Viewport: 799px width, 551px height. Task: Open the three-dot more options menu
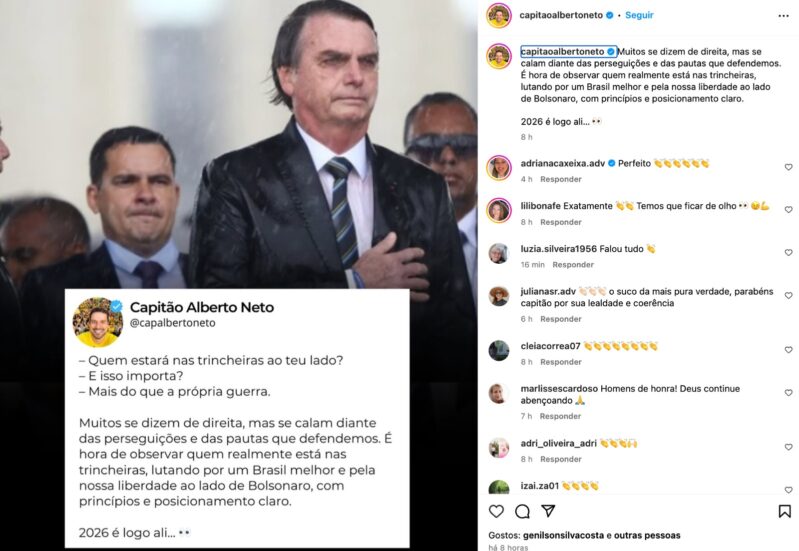click(783, 16)
